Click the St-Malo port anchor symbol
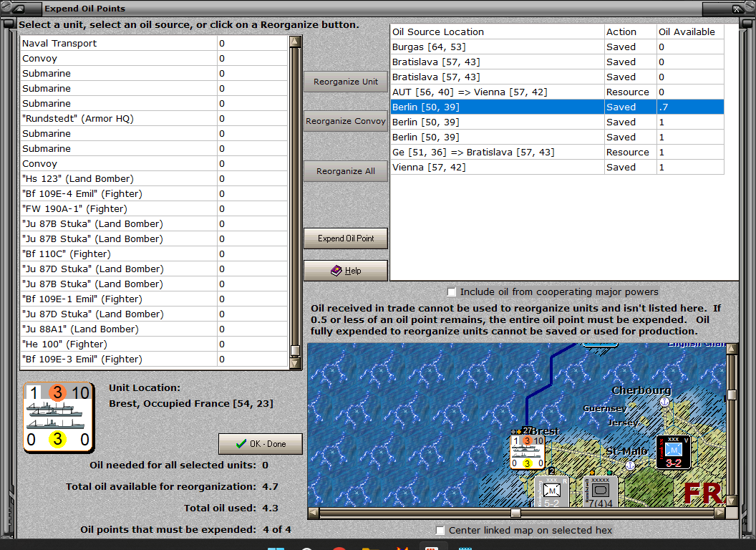The image size is (756, 550). click(630, 465)
